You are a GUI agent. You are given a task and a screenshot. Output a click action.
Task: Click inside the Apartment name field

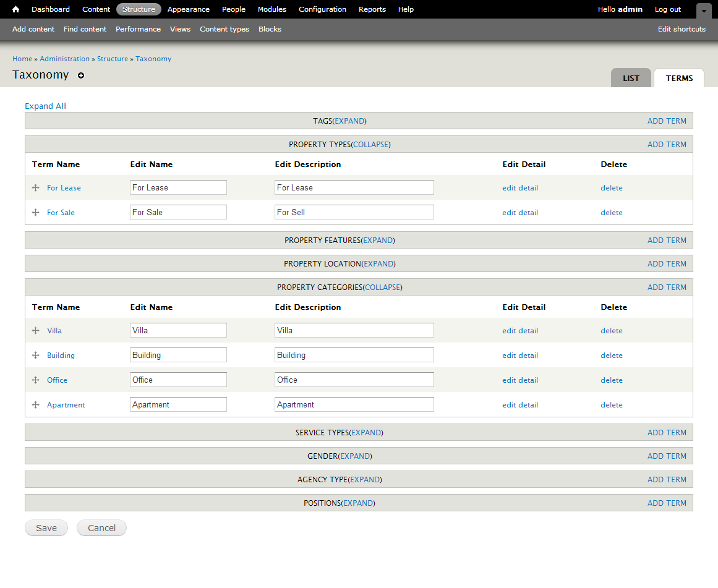[x=178, y=404]
